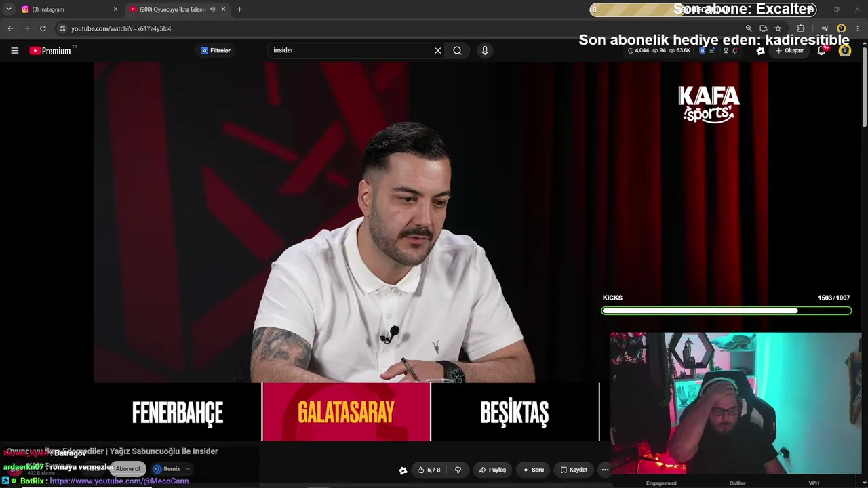This screenshot has width=868, height=488.
Task: Submit search with the magnifier button
Action: tap(458, 51)
